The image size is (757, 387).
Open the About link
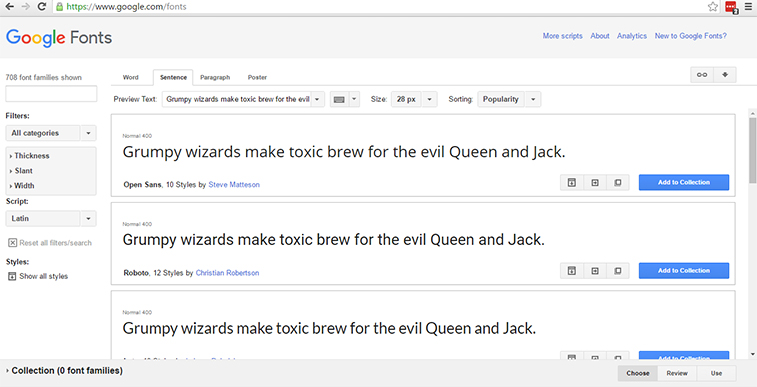[600, 36]
